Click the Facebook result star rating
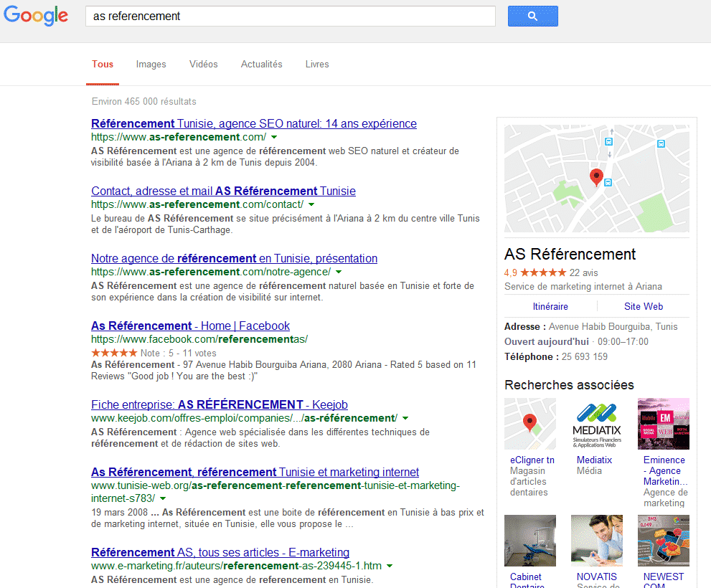711x588 pixels. 114,353
